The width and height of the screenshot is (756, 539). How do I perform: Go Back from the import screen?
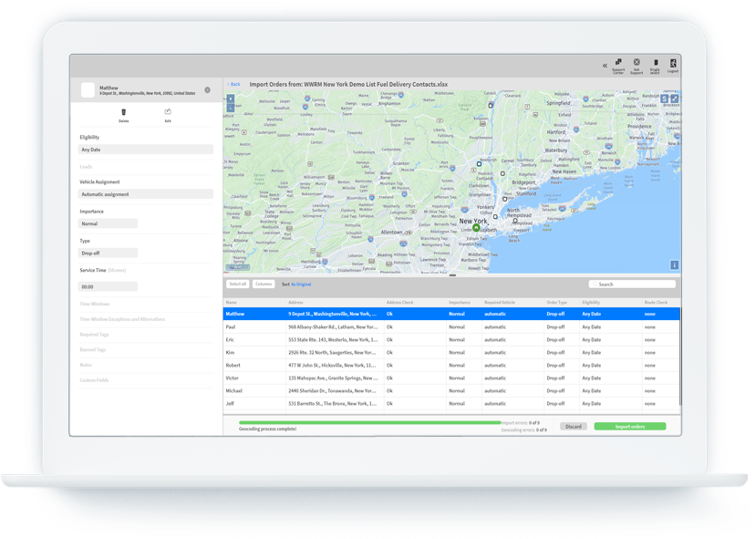(x=233, y=84)
